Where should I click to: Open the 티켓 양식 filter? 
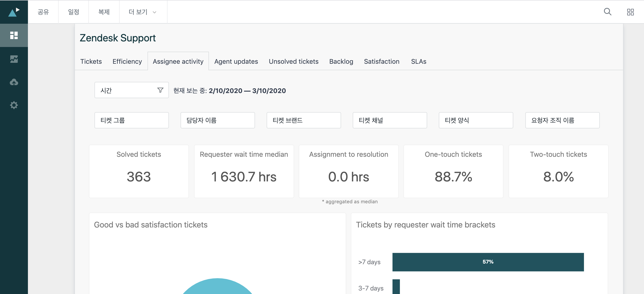(x=476, y=120)
